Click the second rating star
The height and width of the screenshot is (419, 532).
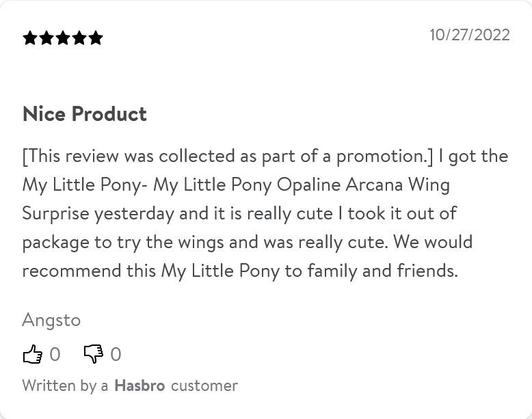pyautogui.click(x=46, y=38)
